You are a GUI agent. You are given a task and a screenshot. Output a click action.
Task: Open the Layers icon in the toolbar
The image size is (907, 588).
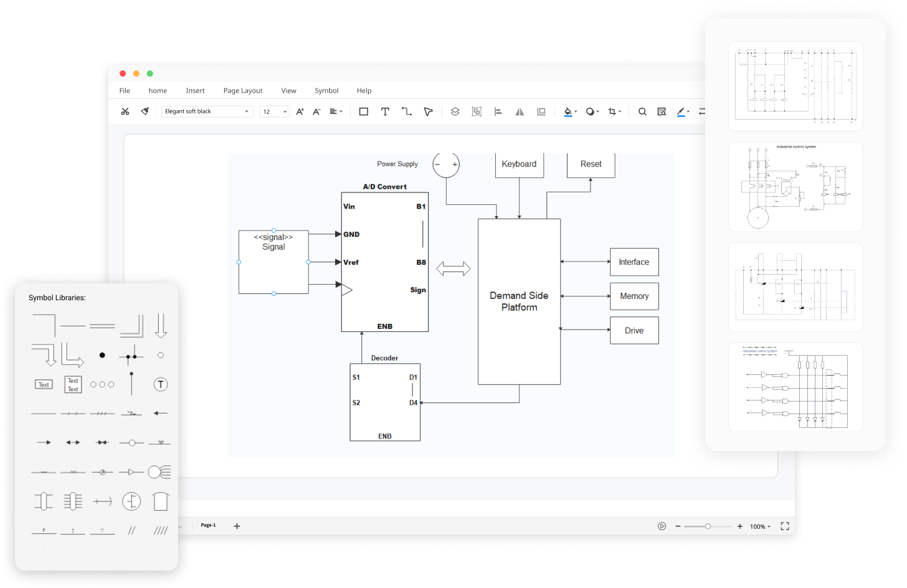pyautogui.click(x=455, y=111)
